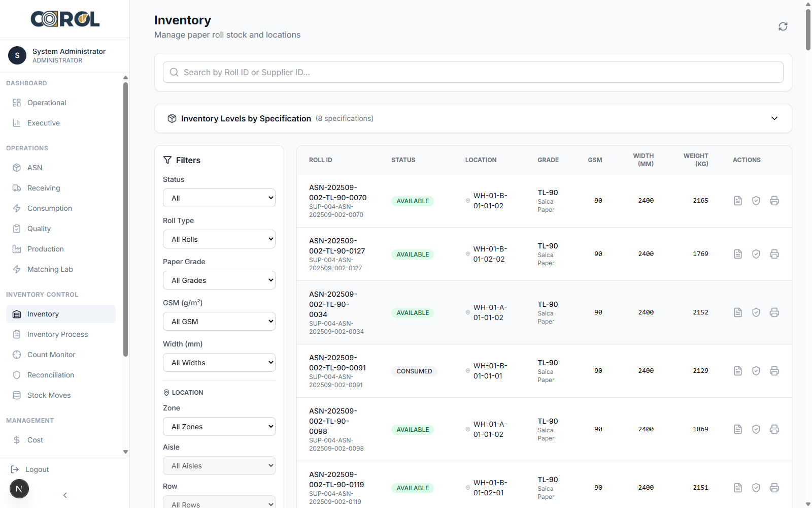The height and width of the screenshot is (508, 812).
Task: Open the Status dropdown in Filters
Action: (x=219, y=198)
